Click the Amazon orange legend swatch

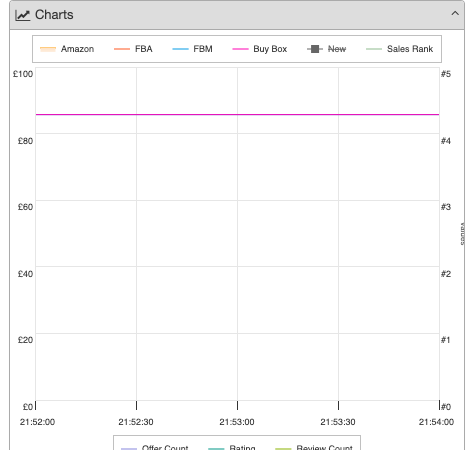pos(48,49)
